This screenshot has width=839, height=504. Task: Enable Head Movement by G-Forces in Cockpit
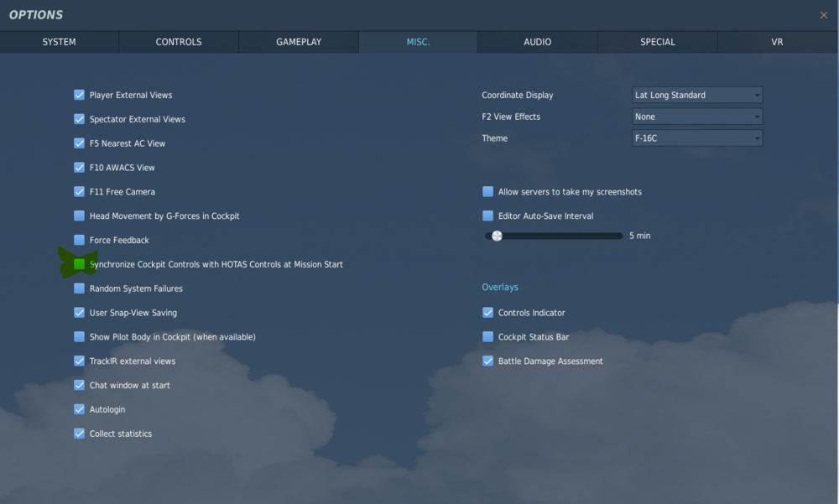coord(79,216)
